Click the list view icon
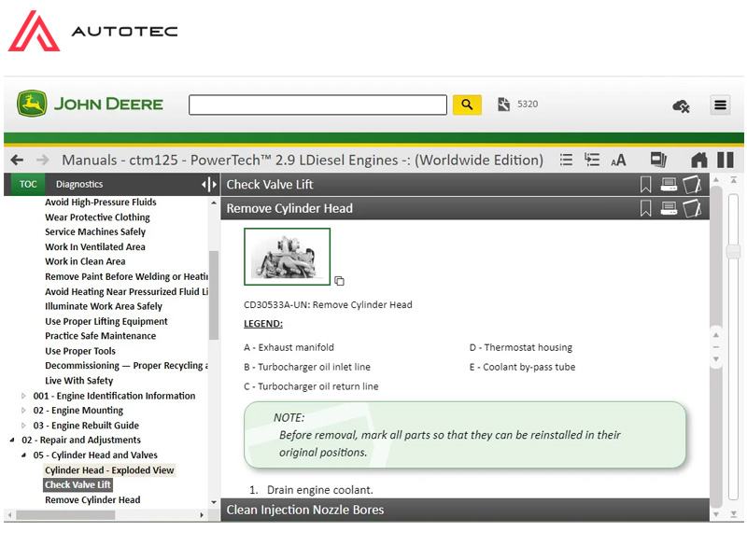747x560 pixels. tap(566, 160)
